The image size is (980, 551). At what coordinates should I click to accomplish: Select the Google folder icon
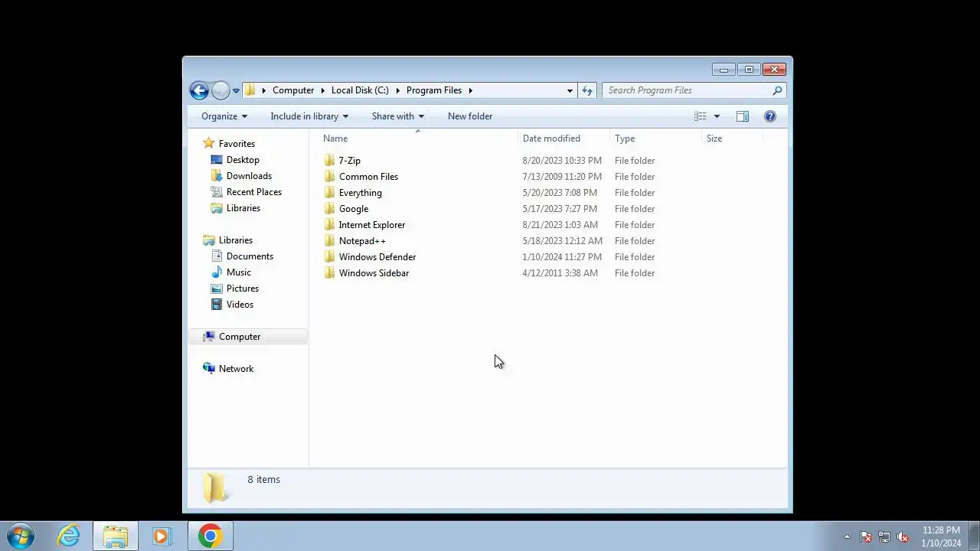(x=330, y=209)
